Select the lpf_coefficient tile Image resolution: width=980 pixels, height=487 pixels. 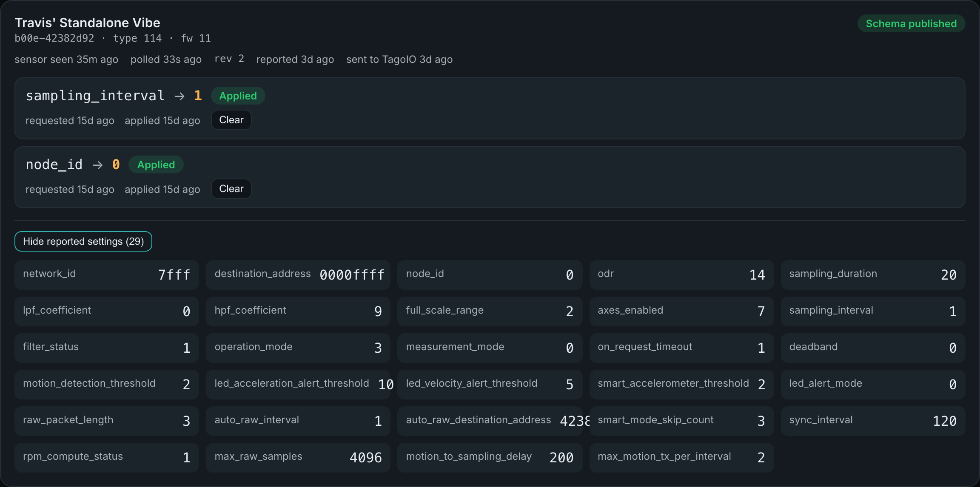[x=107, y=311]
